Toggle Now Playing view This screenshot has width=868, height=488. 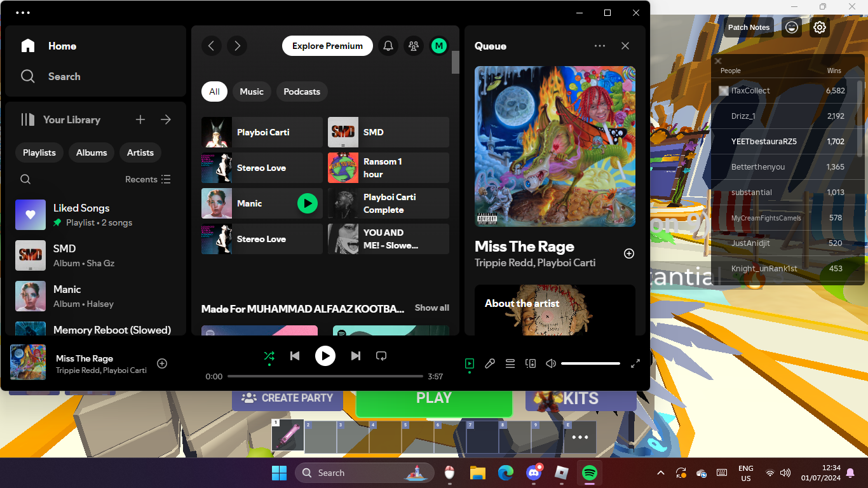coord(470,363)
